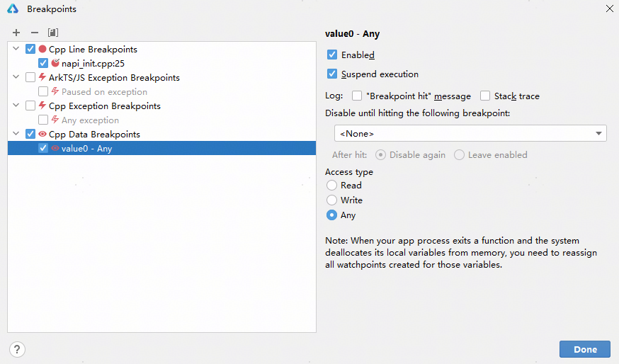Viewport: 619px width, 364px height.
Task: Select the Write access type
Action: pos(331,200)
